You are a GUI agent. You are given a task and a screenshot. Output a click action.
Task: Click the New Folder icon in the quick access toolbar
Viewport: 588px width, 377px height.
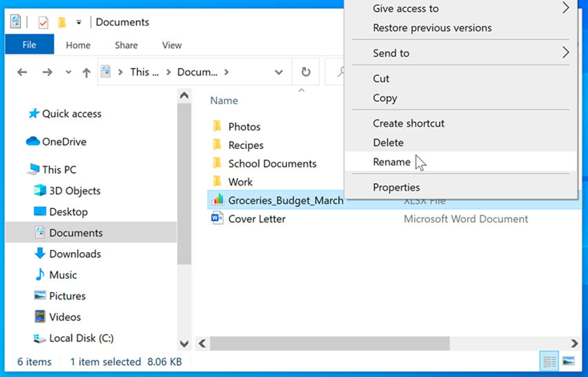[62, 22]
